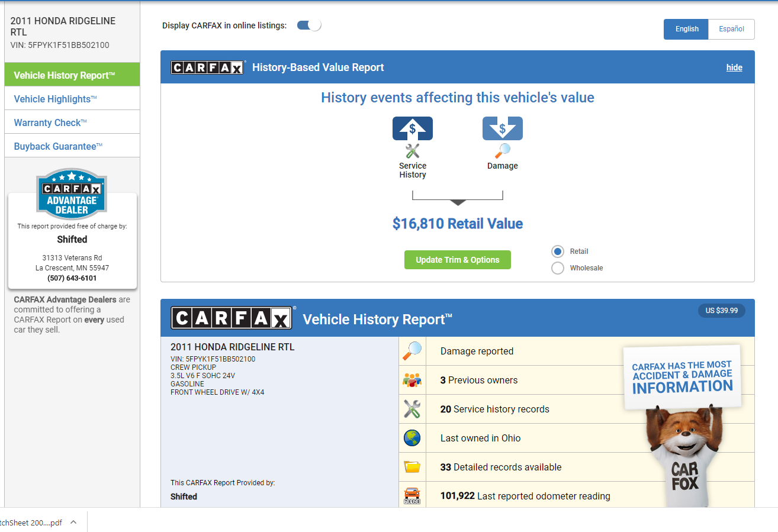Click the 2011 HONDA RIDGELINE RTL report heading
The width and height of the screenshot is (778, 532).
click(233, 347)
